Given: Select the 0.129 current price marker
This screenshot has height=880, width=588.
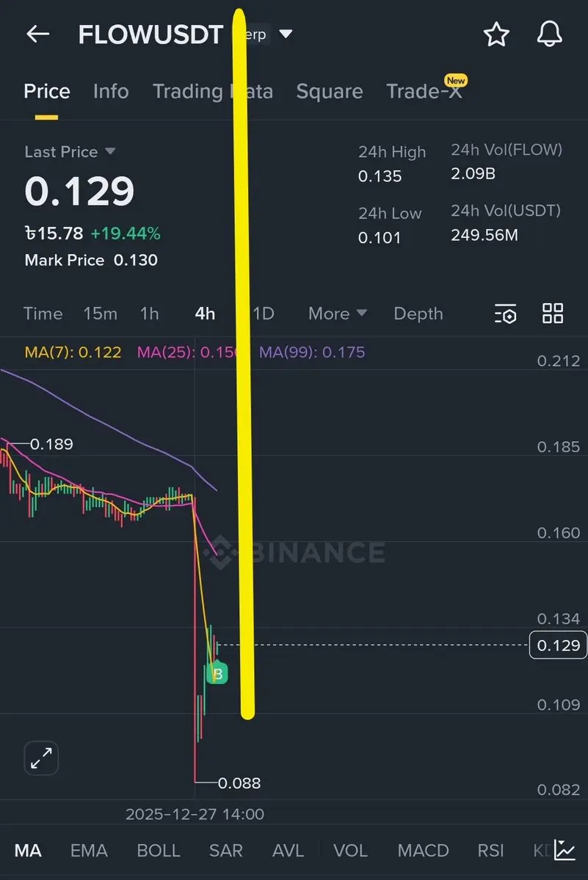Looking at the screenshot, I should 558,645.
